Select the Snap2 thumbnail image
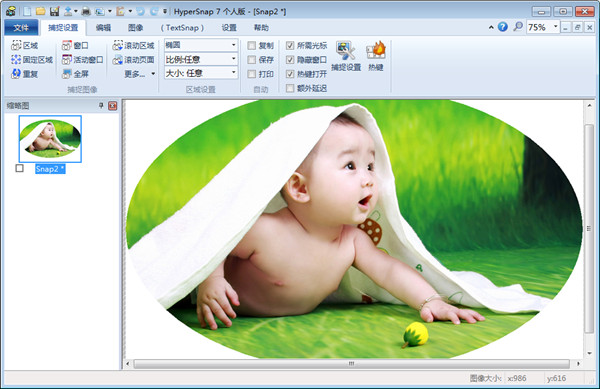This screenshot has height=389, width=600. (50, 138)
